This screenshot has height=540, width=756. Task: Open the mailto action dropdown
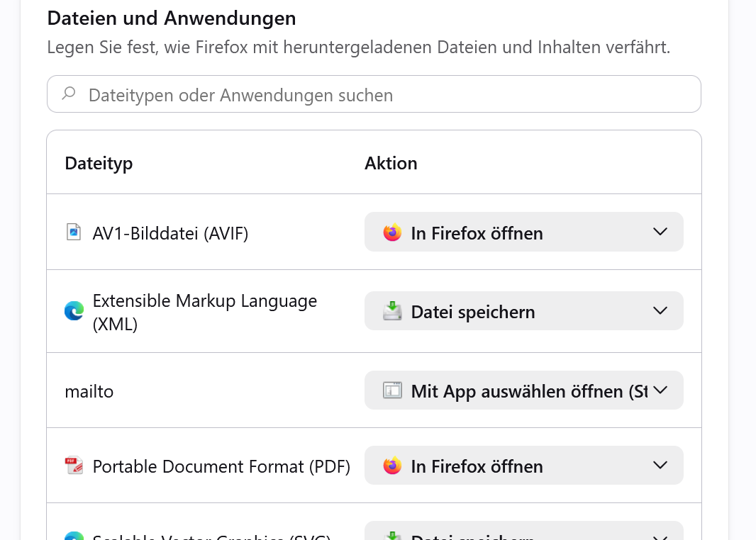pos(523,390)
